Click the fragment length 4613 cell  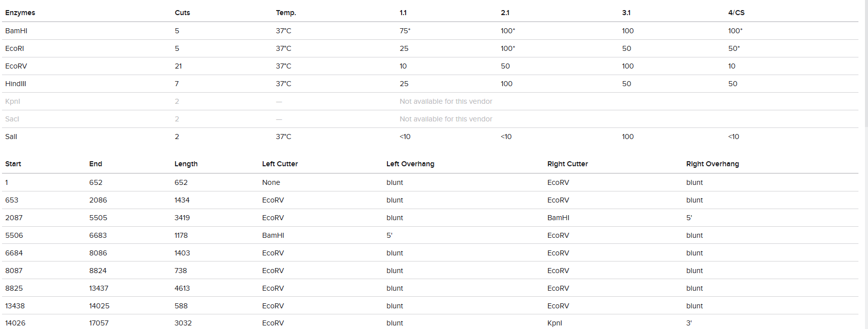[x=182, y=288]
